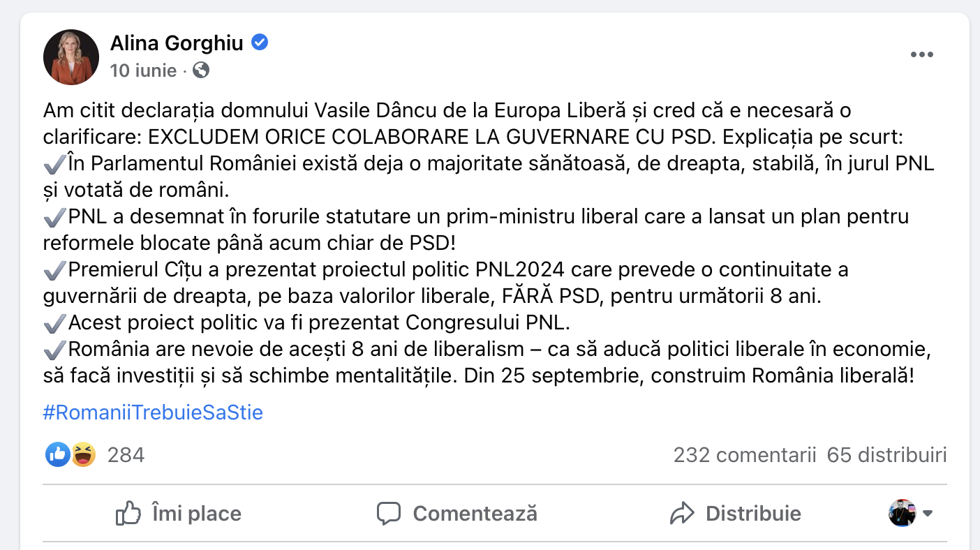Click the checkmark before "În Parlamentul României"
Viewport: 980px width, 550px height.
[54, 165]
